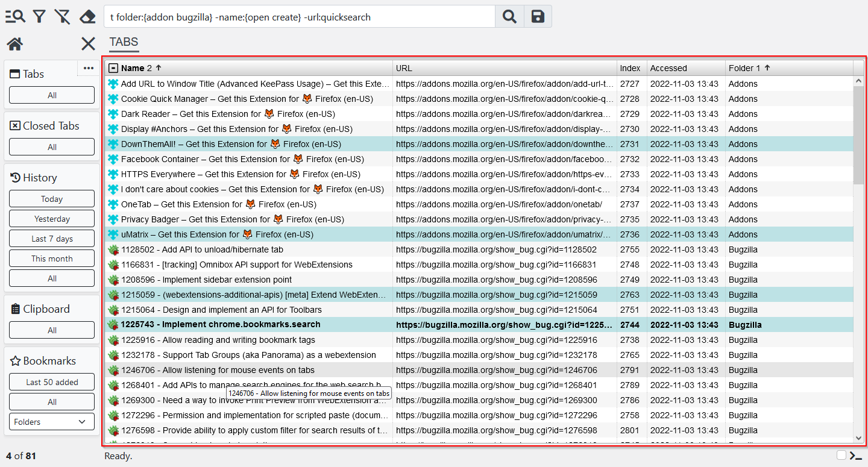Screen dimensions: 868x467
Task: Sort by the URL column header
Action: pyautogui.click(x=505, y=68)
